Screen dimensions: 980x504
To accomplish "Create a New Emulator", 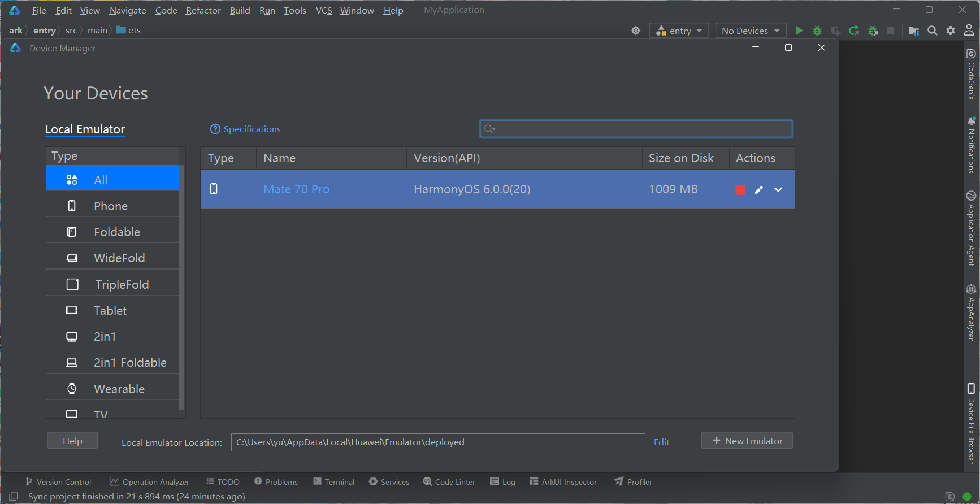I will tap(747, 441).
